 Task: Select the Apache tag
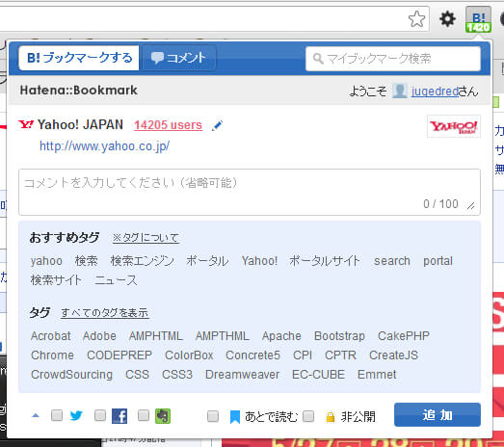pos(281,336)
